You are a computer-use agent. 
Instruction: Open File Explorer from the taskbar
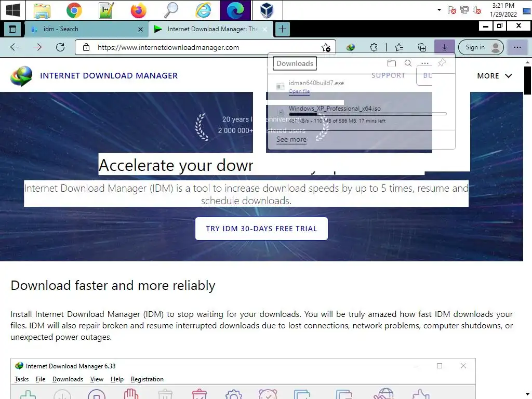coord(42,10)
